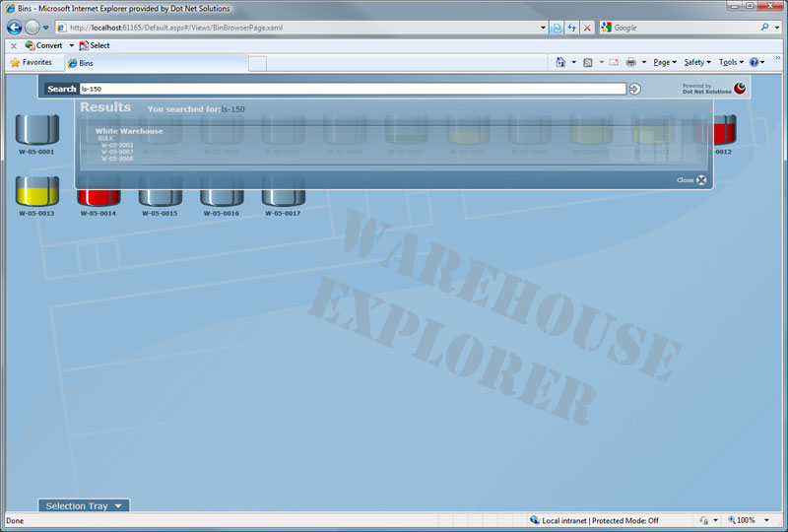The image size is (788, 532).
Task: Click the BULK result label
Action: click(x=105, y=138)
